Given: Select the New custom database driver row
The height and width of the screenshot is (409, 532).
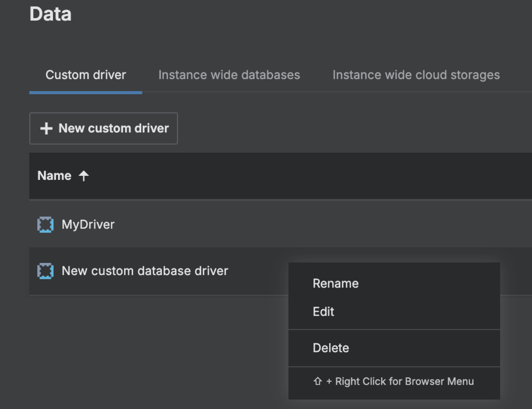Looking at the screenshot, I should (160, 270).
